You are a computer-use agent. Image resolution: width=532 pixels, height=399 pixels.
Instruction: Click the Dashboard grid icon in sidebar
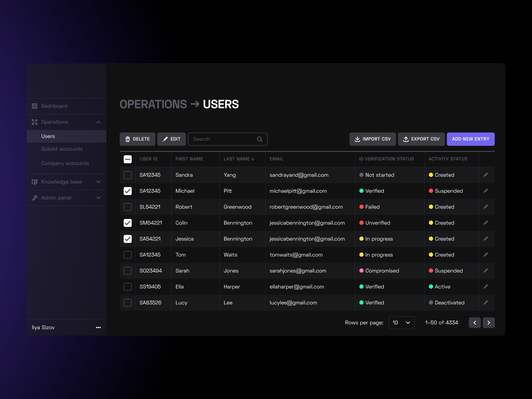pyautogui.click(x=35, y=106)
